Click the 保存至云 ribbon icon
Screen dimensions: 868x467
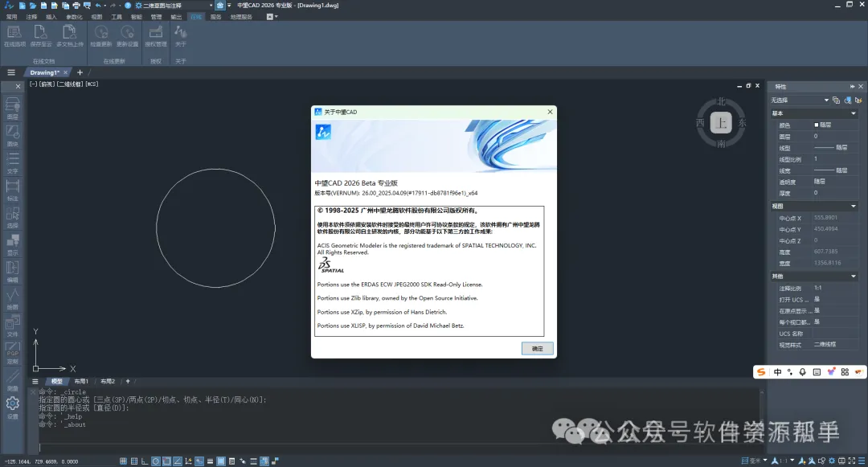click(40, 36)
